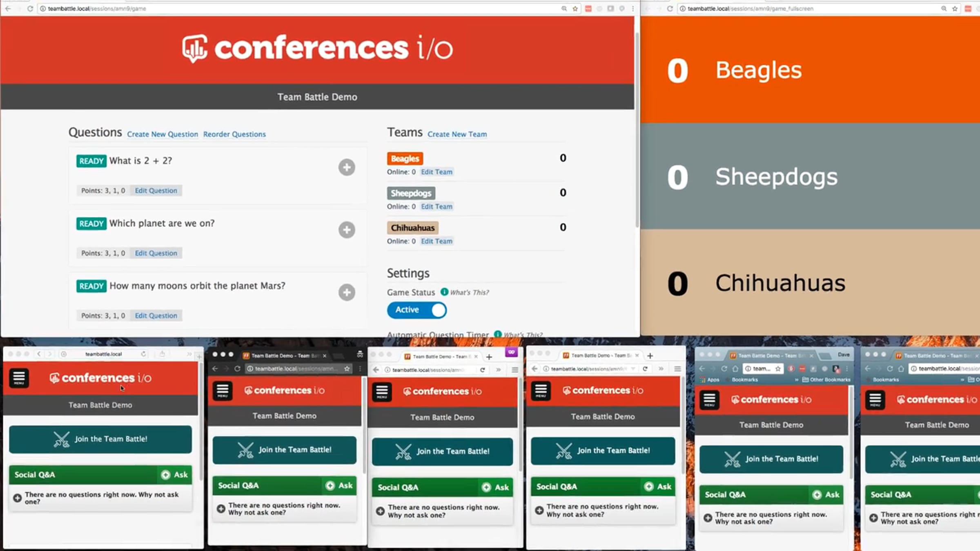Click the bookmark star in Dave's Chrome window
The image size is (980, 551).
coord(778,369)
